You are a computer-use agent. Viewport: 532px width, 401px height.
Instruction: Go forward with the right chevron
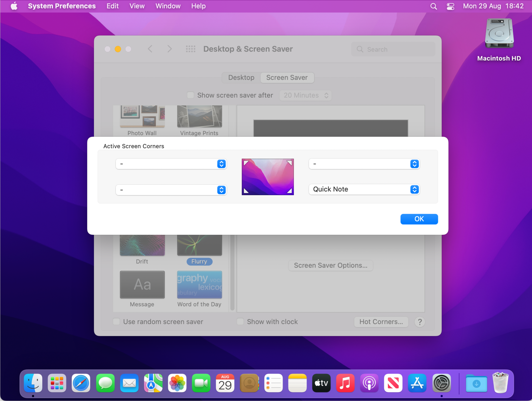(x=169, y=49)
